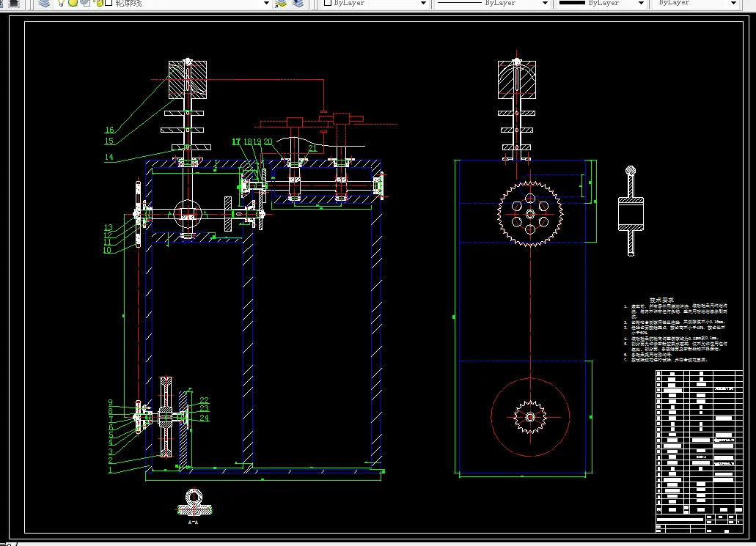756x546 pixels.
Task: Open the ByLayer plot style dropdown
Action: pyautogui.click(x=733, y=3)
